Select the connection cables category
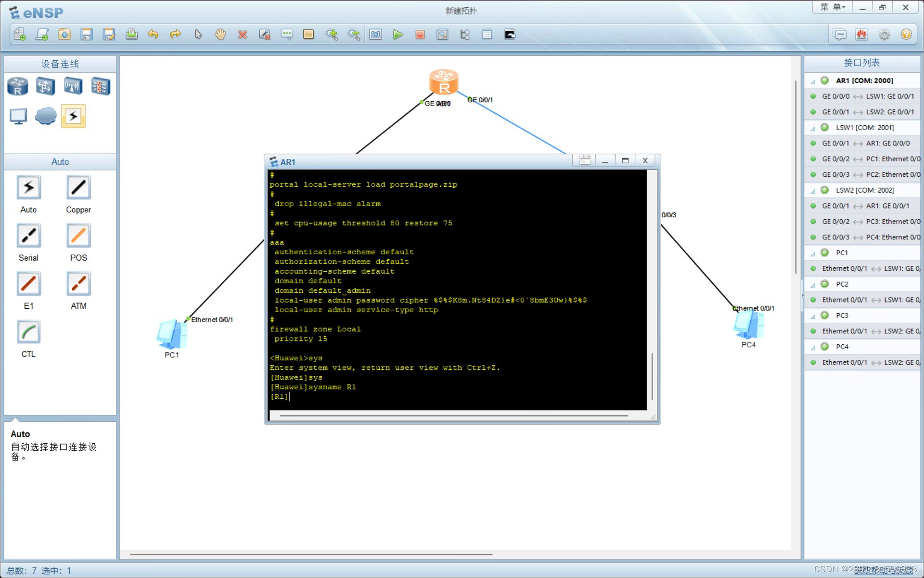 (73, 116)
